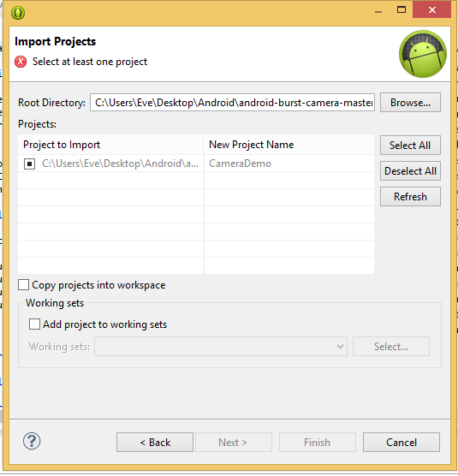Refresh the projects list

coord(410,197)
